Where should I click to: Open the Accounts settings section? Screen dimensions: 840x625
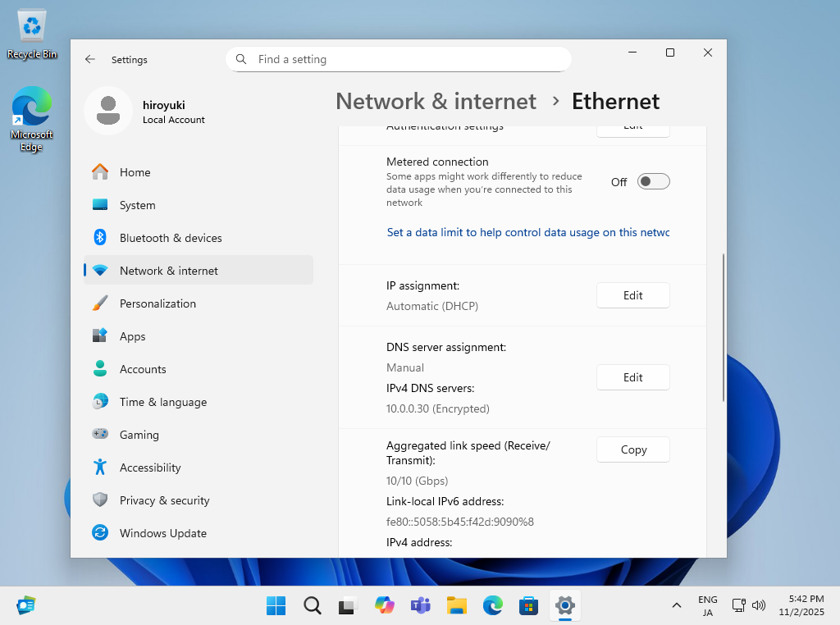143,369
